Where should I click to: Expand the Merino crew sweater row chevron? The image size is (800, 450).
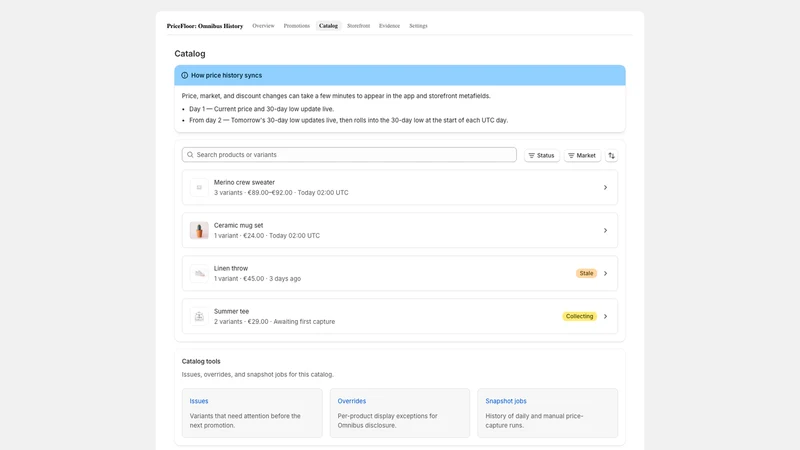point(606,187)
